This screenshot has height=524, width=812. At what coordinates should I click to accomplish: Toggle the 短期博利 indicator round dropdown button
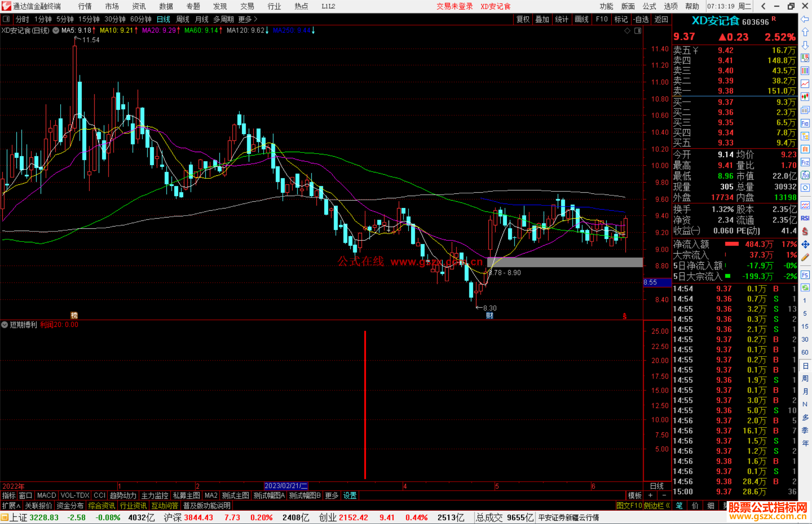[x=5, y=325]
